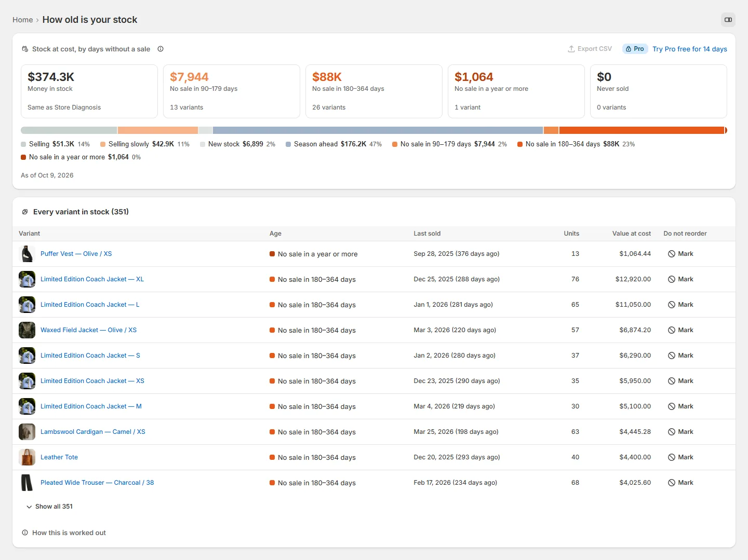Sort by the Value at cost column header
Screen dimensions: 748x560
coord(631,234)
